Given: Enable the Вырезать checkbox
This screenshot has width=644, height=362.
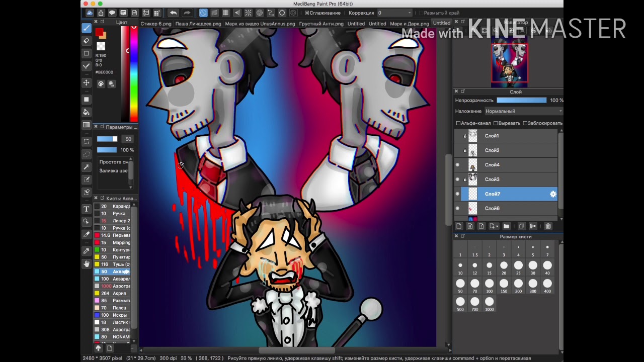Looking at the screenshot, I should pos(496,123).
